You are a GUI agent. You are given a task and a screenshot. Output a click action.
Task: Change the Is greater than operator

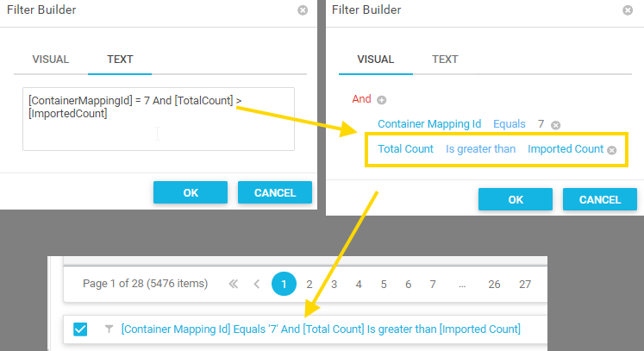(480, 149)
